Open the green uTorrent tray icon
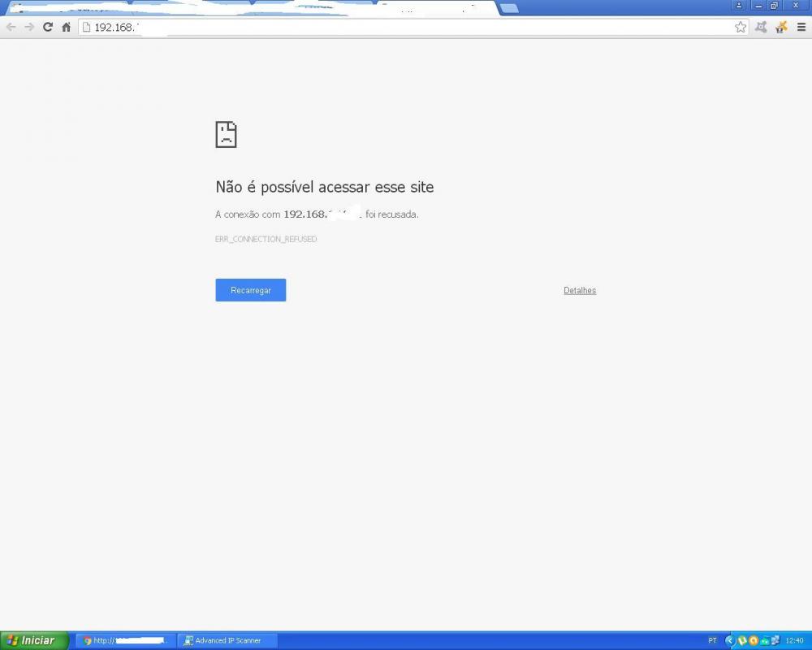The width and height of the screenshot is (812, 650). (x=742, y=641)
